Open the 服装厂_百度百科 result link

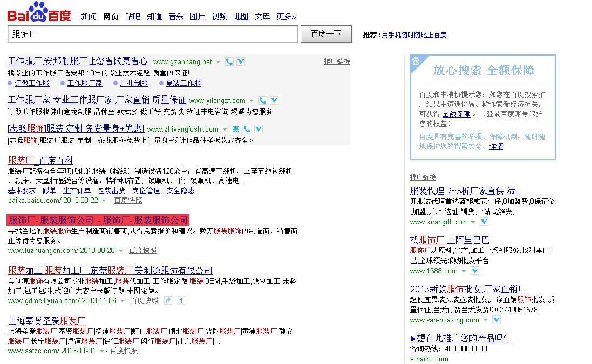point(40,160)
